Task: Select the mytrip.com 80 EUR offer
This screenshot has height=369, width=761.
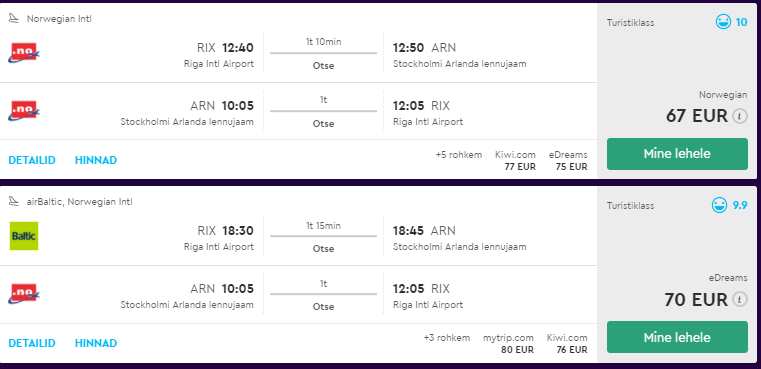Action: [x=508, y=344]
